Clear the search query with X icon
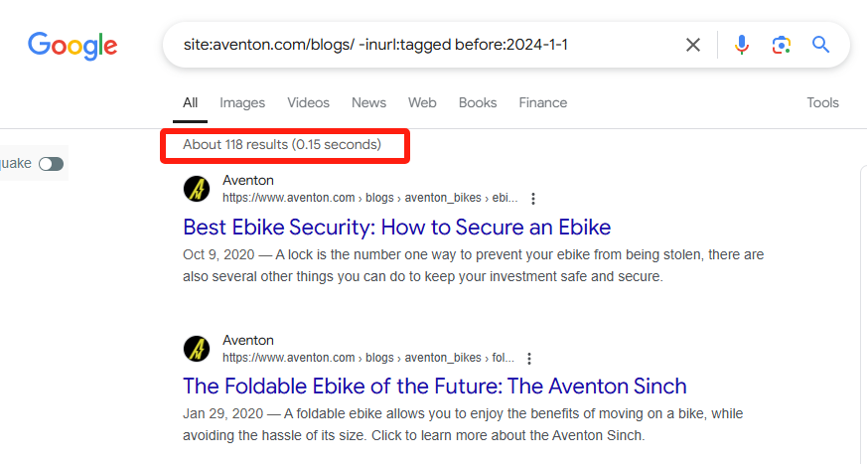 pyautogui.click(x=693, y=45)
